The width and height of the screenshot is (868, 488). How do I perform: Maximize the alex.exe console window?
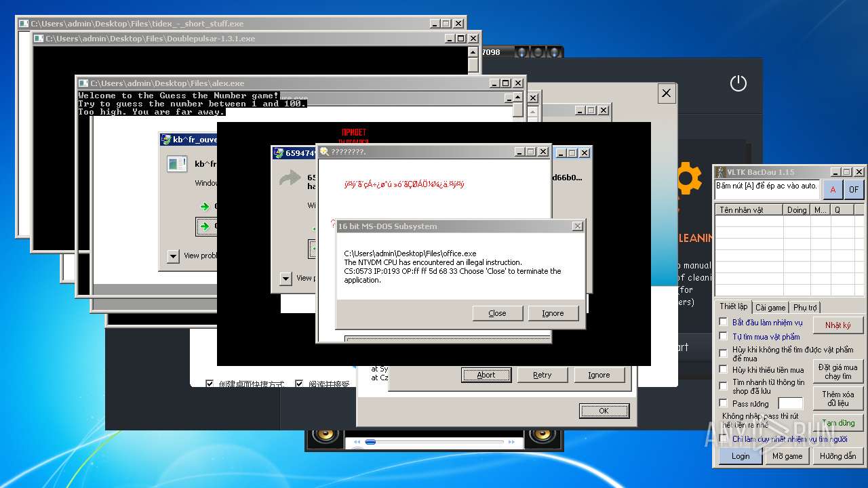click(x=506, y=83)
